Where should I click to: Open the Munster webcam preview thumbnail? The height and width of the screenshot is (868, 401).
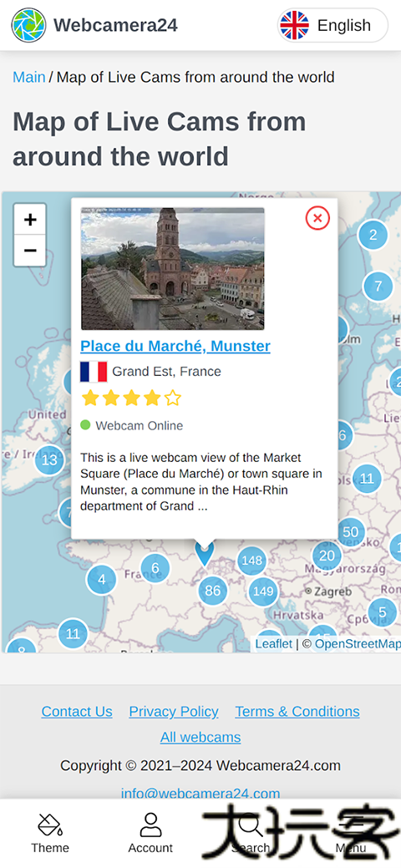(x=173, y=269)
